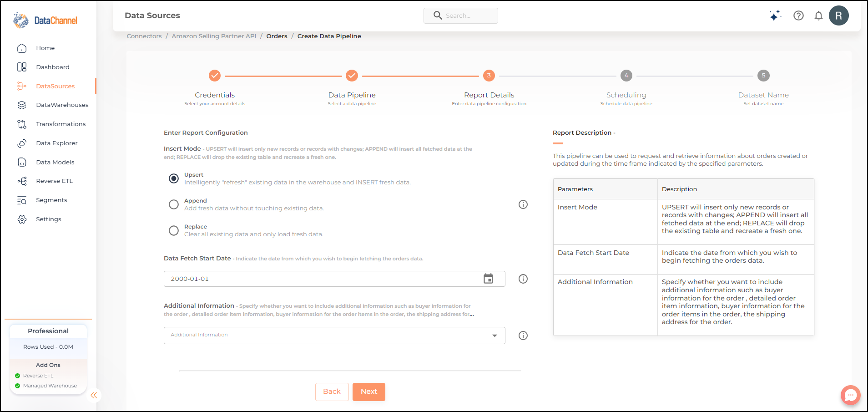This screenshot has width=868, height=412.
Task: Open Data Explorer in the sidebar
Action: point(57,143)
